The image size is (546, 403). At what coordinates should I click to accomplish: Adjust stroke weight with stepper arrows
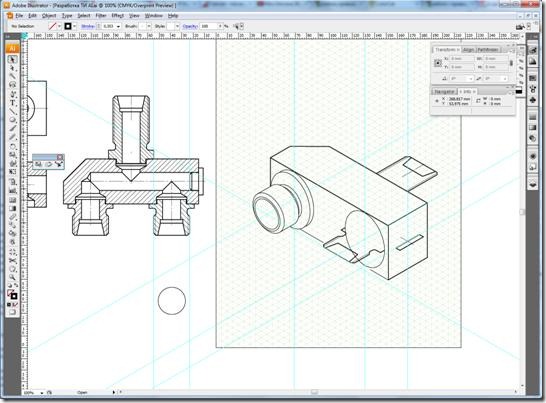(x=99, y=26)
